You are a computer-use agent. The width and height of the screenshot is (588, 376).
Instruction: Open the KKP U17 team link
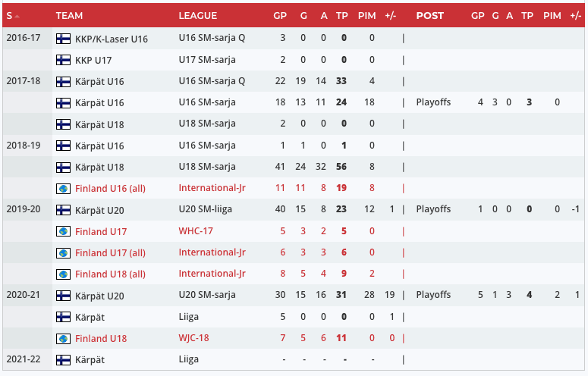point(94,60)
